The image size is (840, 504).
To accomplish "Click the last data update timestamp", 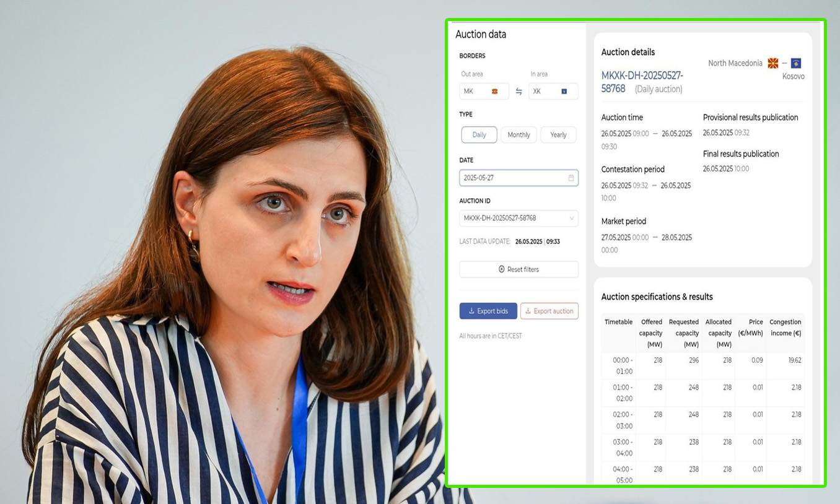I will pyautogui.click(x=537, y=242).
